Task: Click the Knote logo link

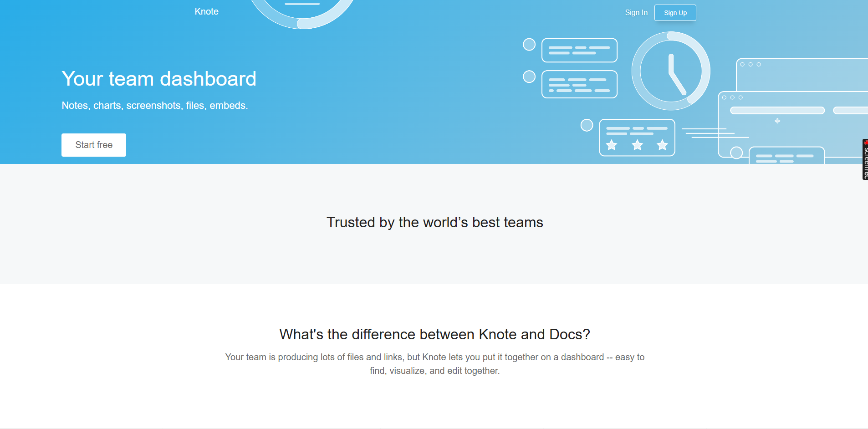Action: pos(206,11)
